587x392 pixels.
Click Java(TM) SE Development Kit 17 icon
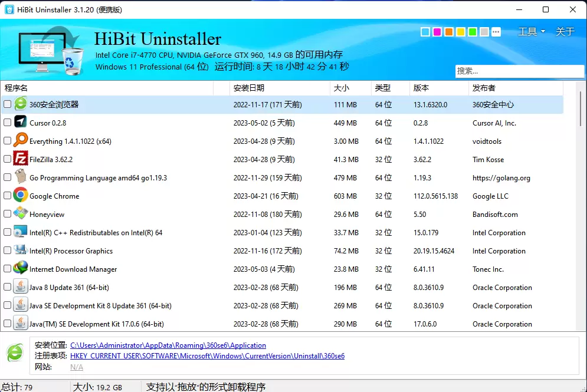(21, 323)
